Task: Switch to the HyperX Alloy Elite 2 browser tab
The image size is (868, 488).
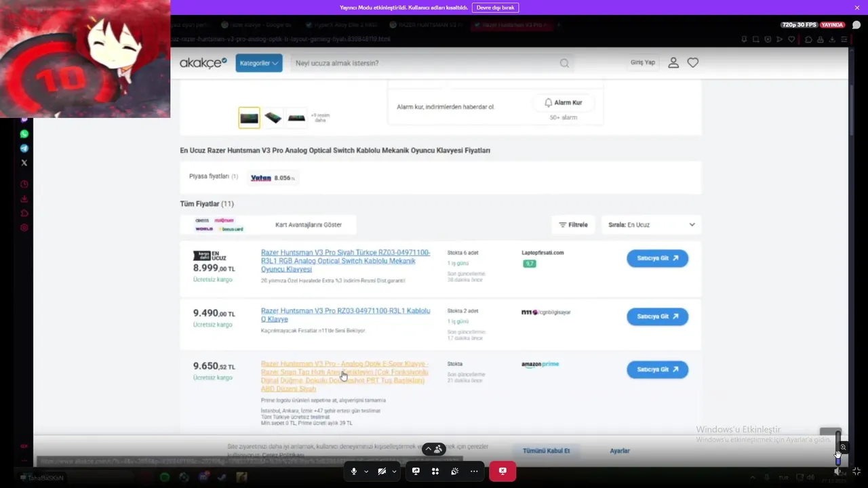Action: [342, 25]
